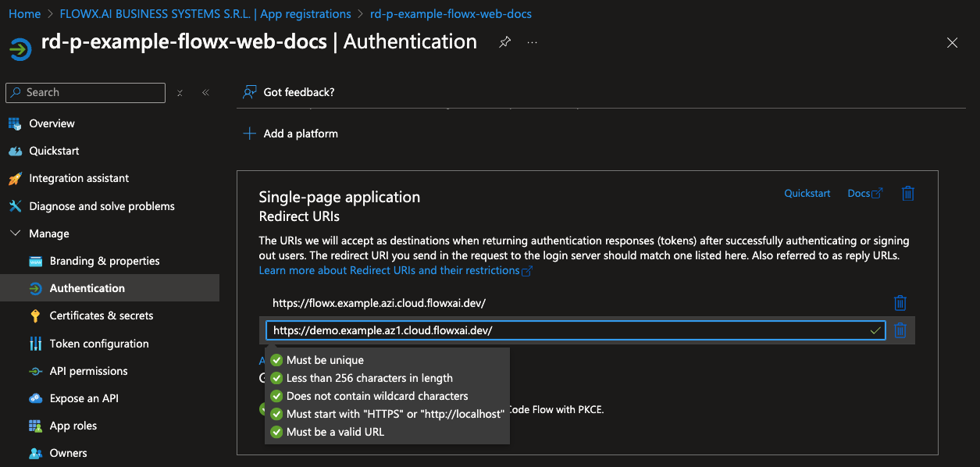The height and width of the screenshot is (467, 980).
Task: Click Add a platform
Action: point(290,134)
